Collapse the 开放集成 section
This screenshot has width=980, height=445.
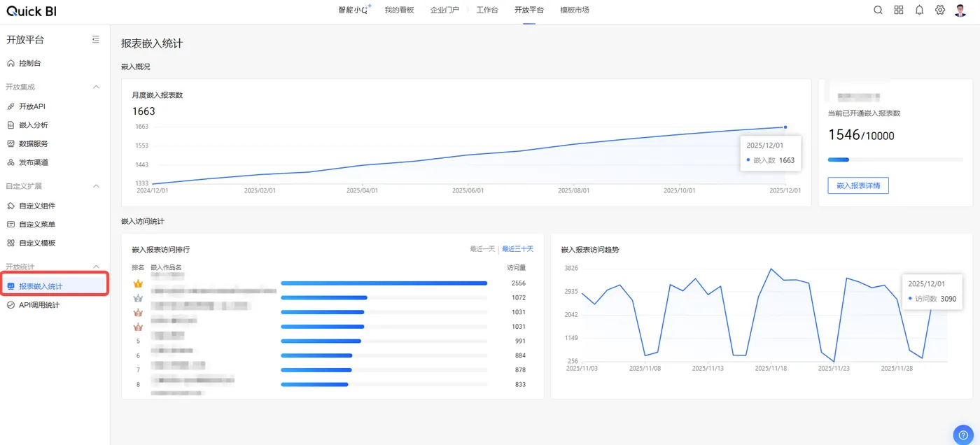[x=96, y=87]
